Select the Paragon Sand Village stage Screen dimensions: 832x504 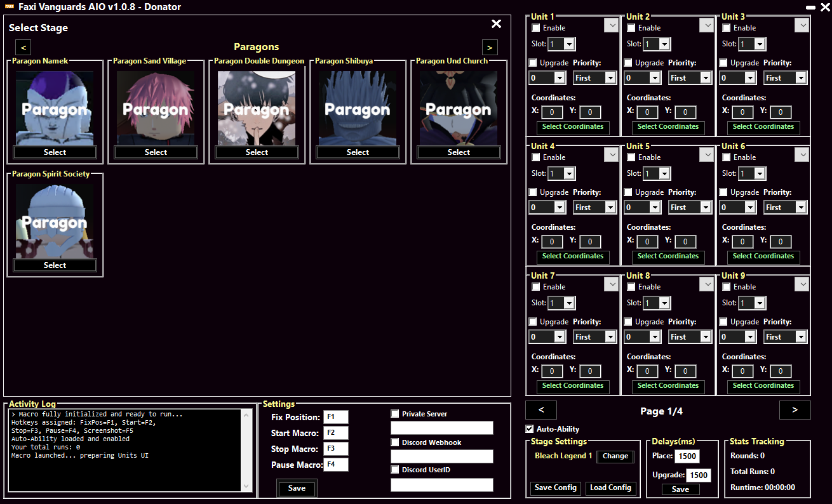pyautogui.click(x=156, y=152)
